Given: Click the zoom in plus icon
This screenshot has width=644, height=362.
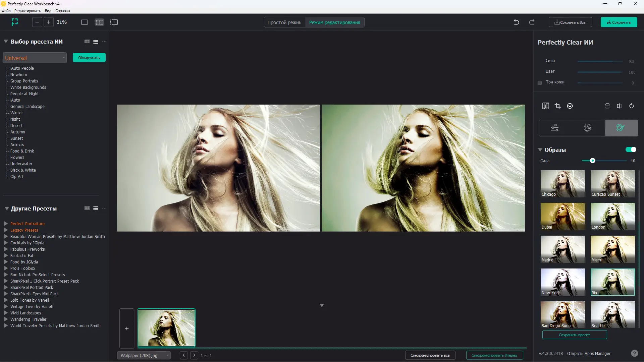Looking at the screenshot, I should (49, 22).
